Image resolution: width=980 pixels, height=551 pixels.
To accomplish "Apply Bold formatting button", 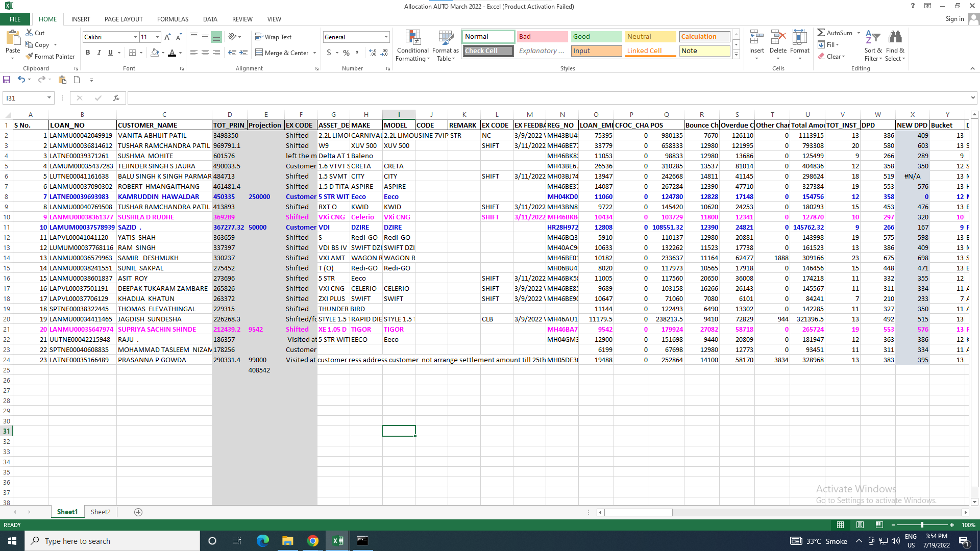I will pyautogui.click(x=88, y=53).
